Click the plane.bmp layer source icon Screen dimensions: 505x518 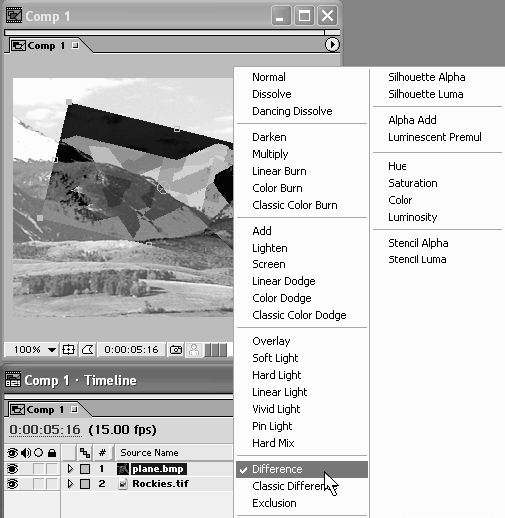pyautogui.click(x=123, y=469)
